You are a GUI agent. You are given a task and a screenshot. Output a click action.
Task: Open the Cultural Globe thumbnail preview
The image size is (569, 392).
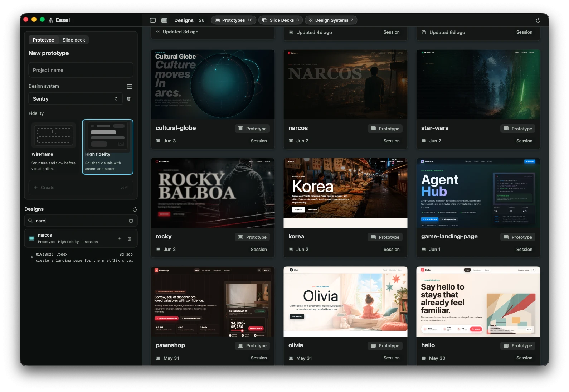(213, 84)
